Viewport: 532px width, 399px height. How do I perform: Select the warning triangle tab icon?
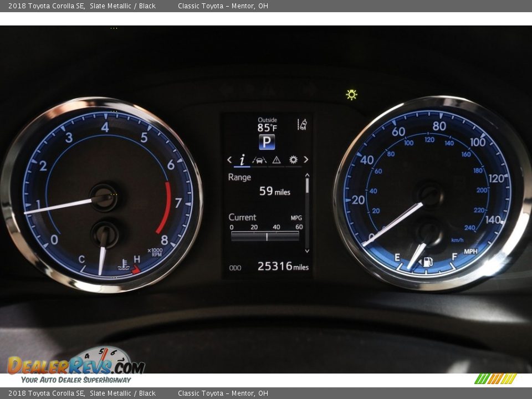coord(276,160)
